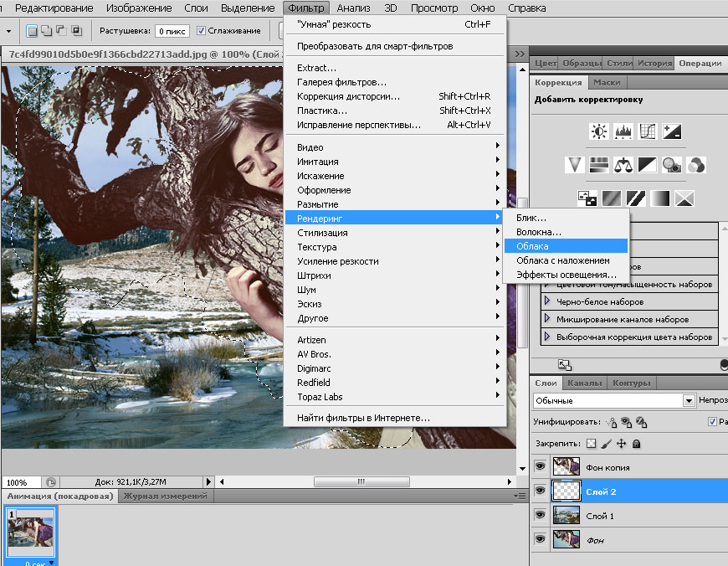
Task: Click the Растушевка 0 пикс field
Action: (x=172, y=31)
